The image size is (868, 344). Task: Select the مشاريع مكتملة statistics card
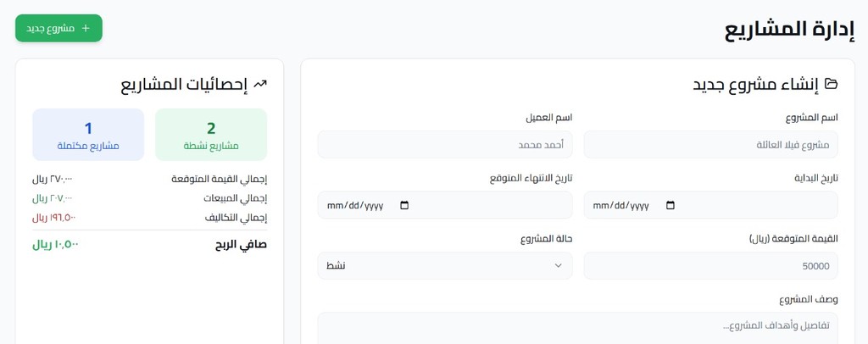88,135
